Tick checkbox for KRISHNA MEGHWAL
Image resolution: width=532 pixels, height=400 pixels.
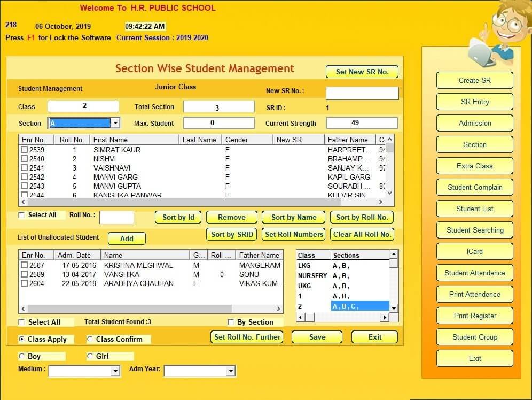[x=24, y=265]
